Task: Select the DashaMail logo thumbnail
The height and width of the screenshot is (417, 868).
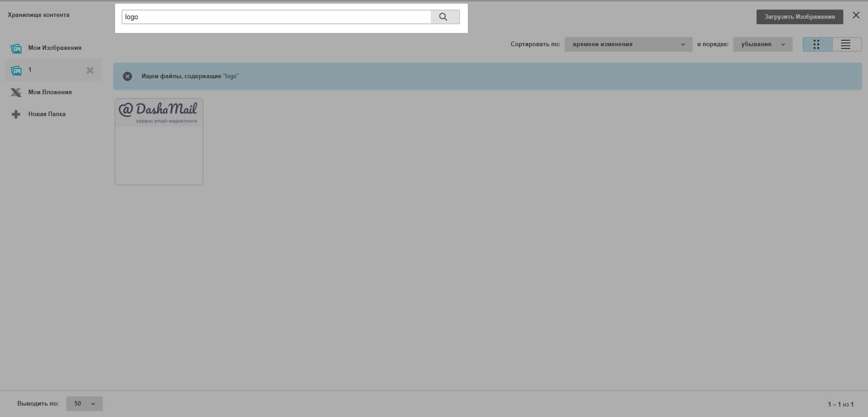Action: pyautogui.click(x=159, y=141)
